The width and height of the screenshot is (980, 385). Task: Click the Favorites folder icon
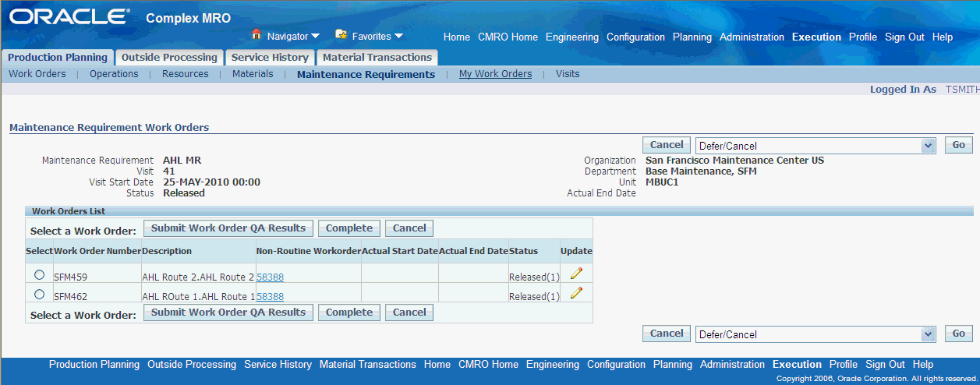pyautogui.click(x=341, y=35)
